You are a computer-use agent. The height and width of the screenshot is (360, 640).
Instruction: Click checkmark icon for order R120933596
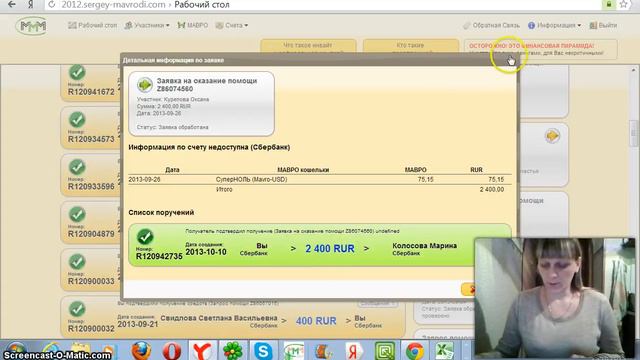coord(77,167)
